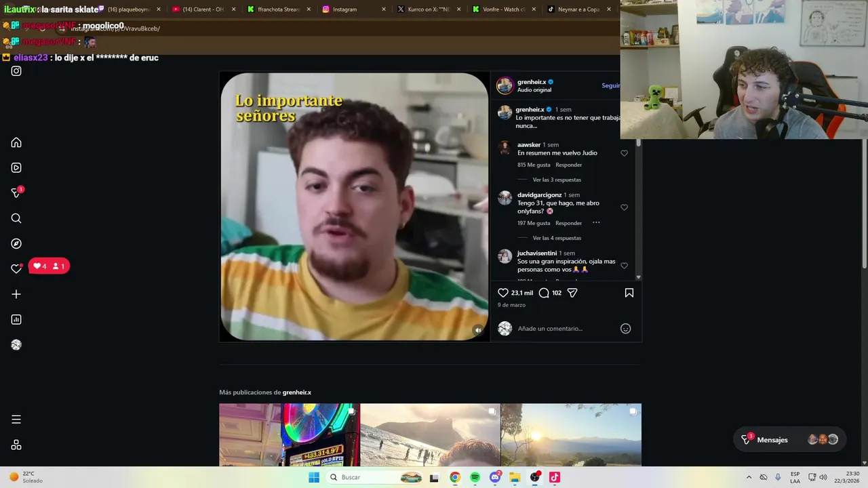Focus the 'Añade un comentario...' field
The height and width of the screenshot is (488, 868).
pos(566,329)
